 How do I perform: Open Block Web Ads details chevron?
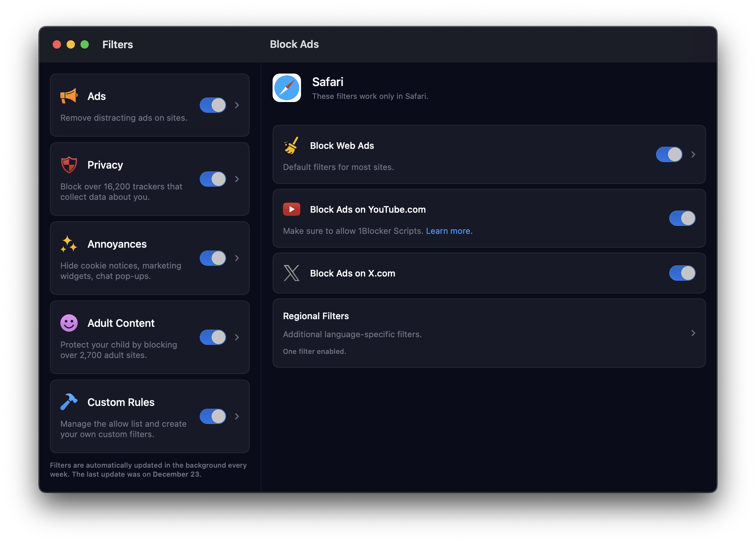(x=693, y=154)
